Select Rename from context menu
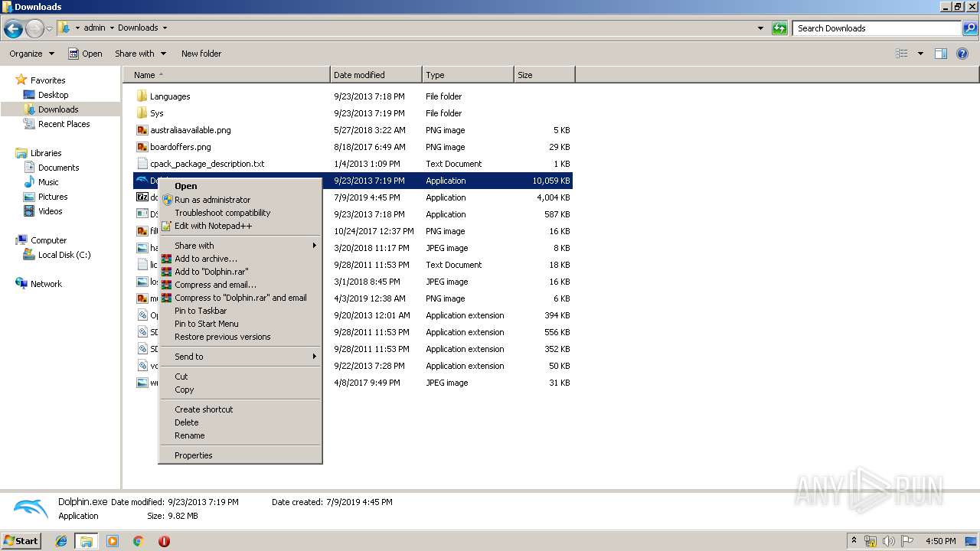This screenshot has height=551, width=980. [x=240, y=435]
